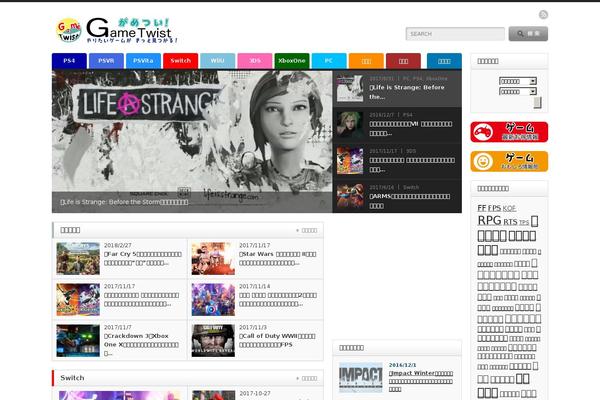The image size is (600, 400).
Task: Open the first sidebar dropdown
Action: click(x=518, y=81)
